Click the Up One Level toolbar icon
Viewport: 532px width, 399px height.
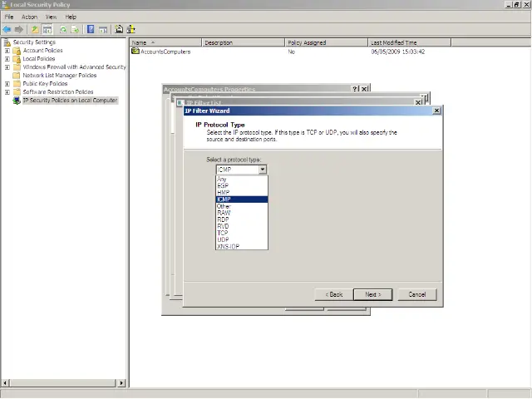[x=35, y=29]
